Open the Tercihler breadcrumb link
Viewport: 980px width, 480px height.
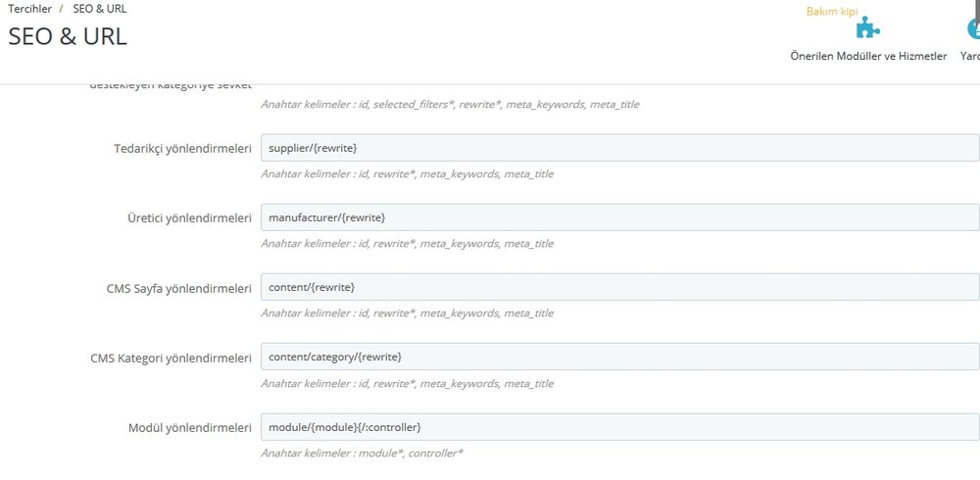(29, 9)
